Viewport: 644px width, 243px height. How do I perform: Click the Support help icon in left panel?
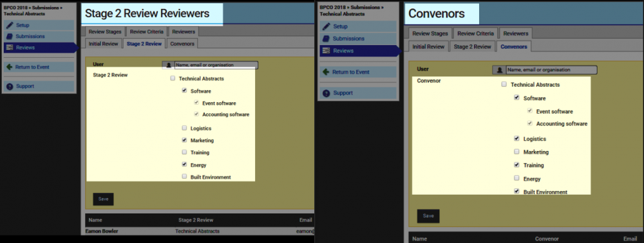click(x=10, y=86)
